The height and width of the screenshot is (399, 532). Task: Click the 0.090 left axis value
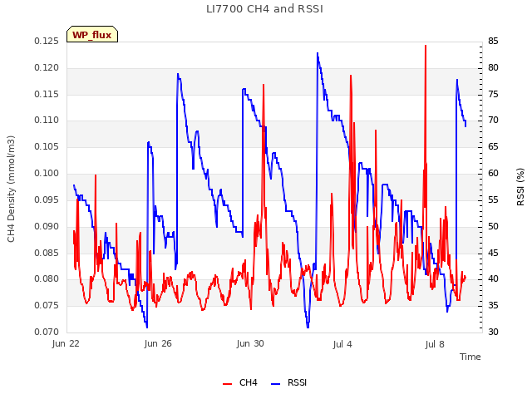pyautogui.click(x=47, y=226)
